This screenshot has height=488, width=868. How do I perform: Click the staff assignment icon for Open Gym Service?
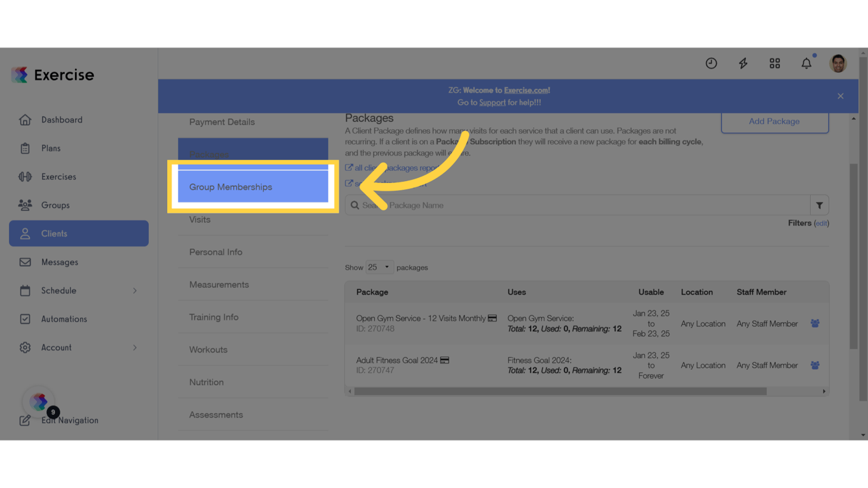[815, 323]
